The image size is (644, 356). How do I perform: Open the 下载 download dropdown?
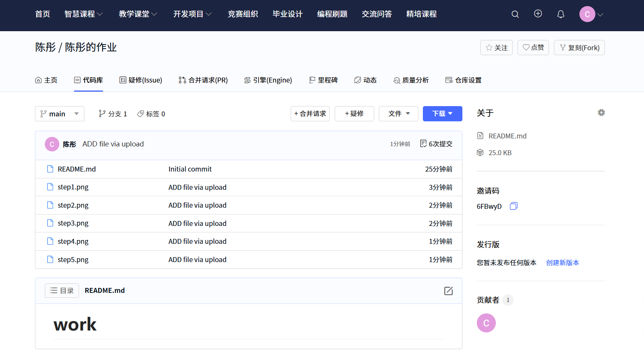click(442, 114)
